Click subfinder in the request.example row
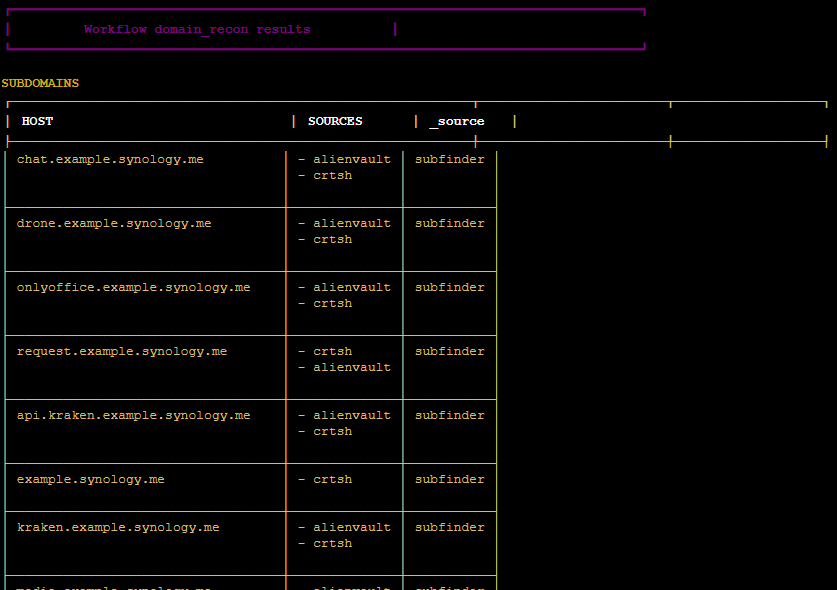 pos(449,351)
